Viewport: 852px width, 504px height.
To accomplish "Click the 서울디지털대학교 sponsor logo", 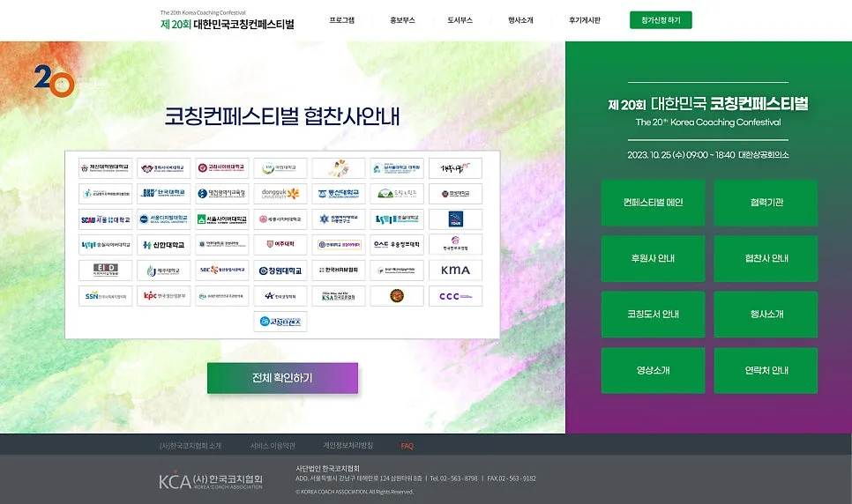I will click(x=163, y=219).
